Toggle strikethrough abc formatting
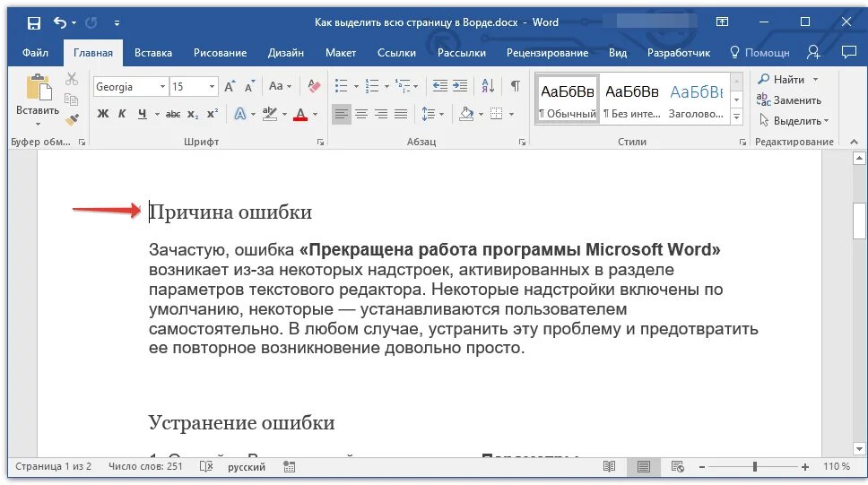The width and height of the screenshot is (868, 485). coord(173,114)
